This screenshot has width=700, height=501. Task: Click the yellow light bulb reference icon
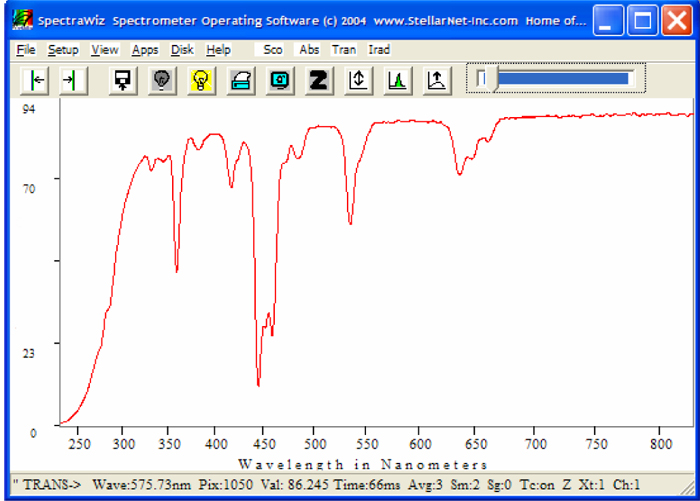201,81
